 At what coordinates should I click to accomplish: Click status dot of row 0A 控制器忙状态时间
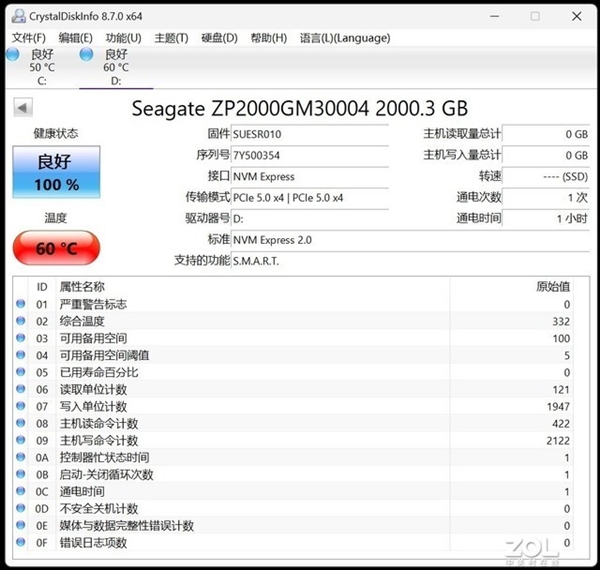tap(21, 457)
